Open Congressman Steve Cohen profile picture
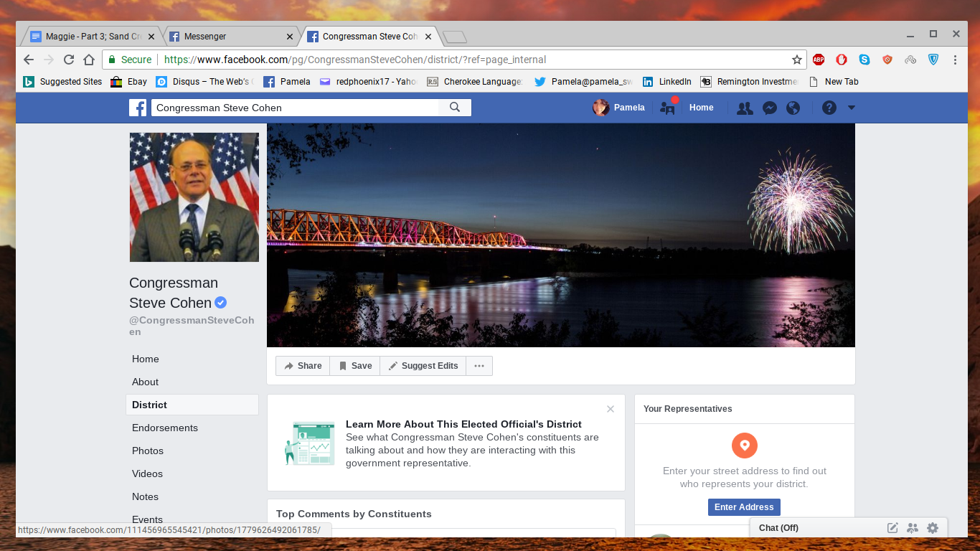This screenshot has width=980, height=551. pyautogui.click(x=194, y=197)
